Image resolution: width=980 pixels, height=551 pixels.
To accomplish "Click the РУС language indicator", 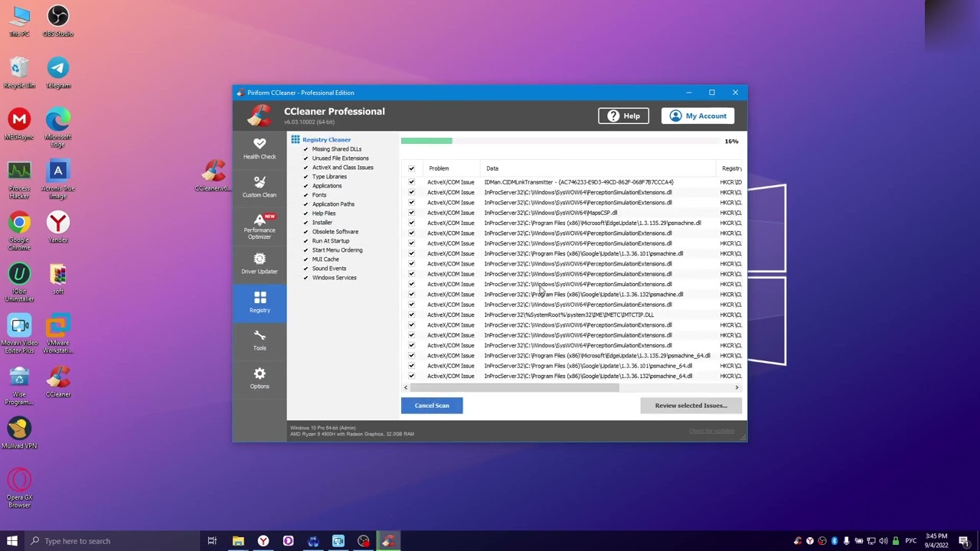I will point(911,541).
